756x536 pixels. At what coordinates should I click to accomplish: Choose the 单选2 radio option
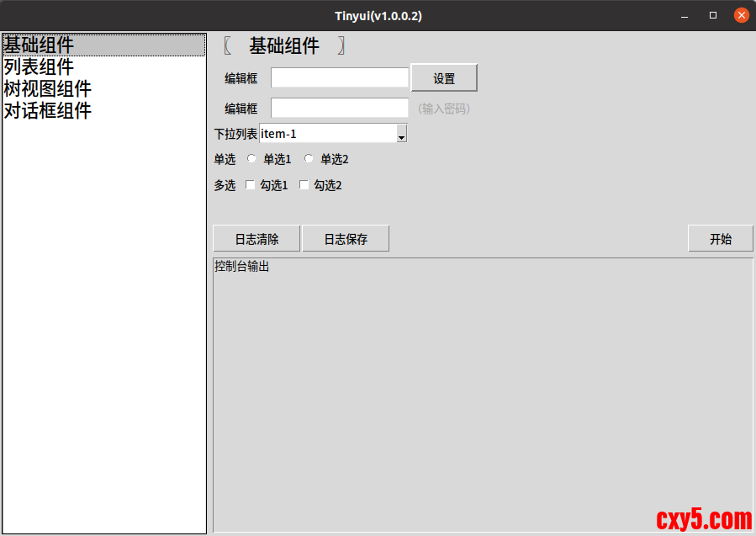[309, 159]
